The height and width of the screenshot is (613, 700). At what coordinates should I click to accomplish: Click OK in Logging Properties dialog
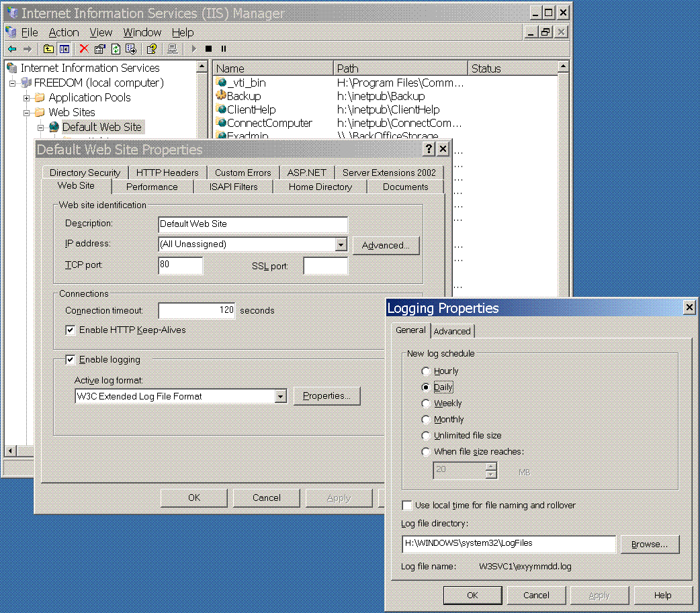click(x=472, y=595)
